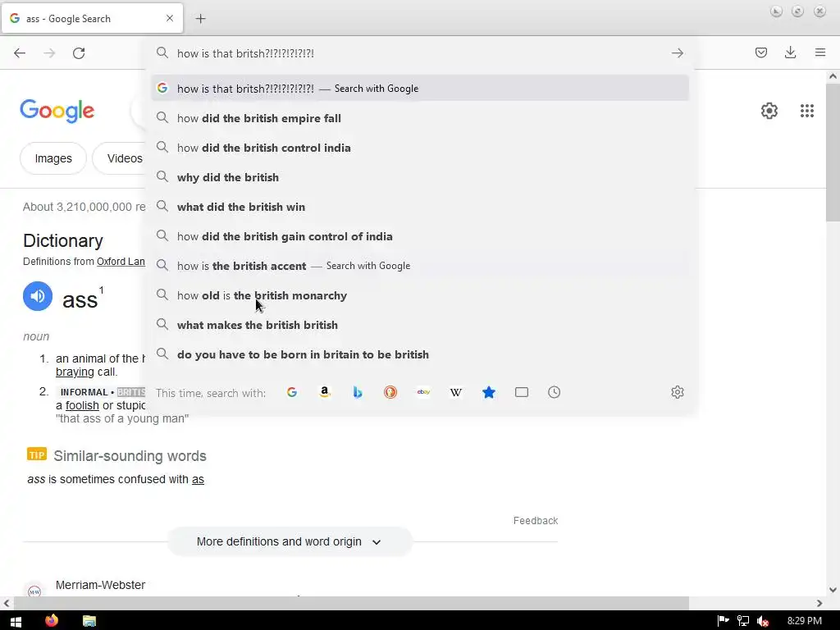Open the Oxford Languages link

tap(121, 262)
